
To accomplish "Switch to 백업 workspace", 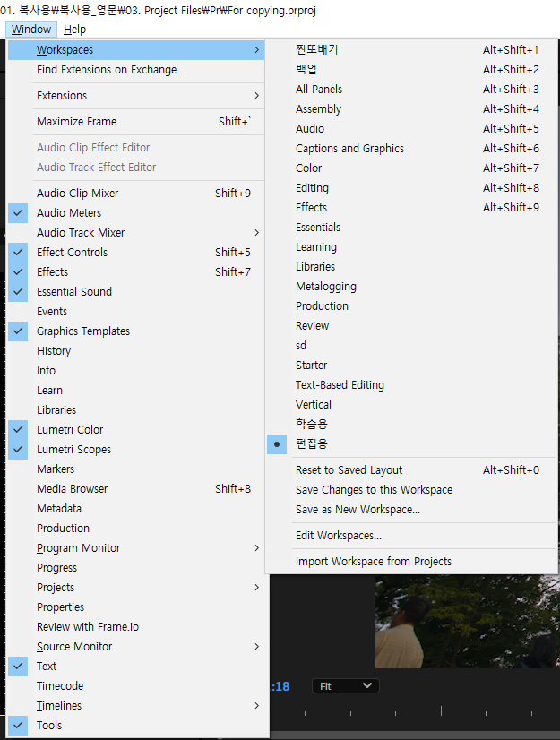I will [411, 70].
